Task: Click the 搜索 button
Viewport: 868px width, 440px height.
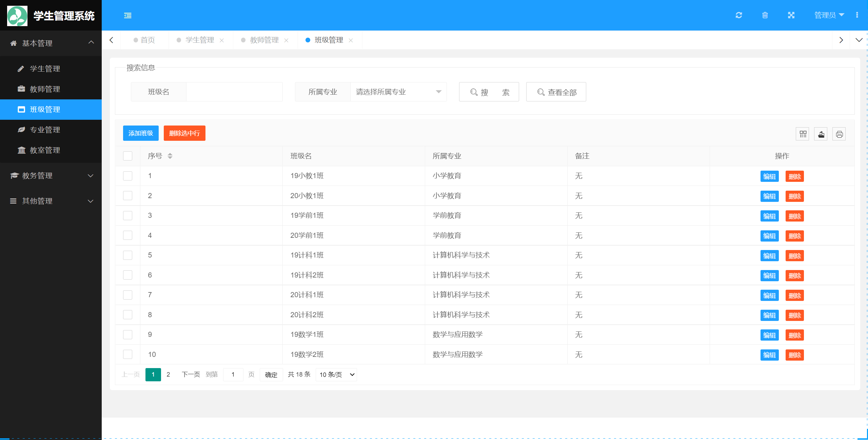Action: tap(489, 92)
